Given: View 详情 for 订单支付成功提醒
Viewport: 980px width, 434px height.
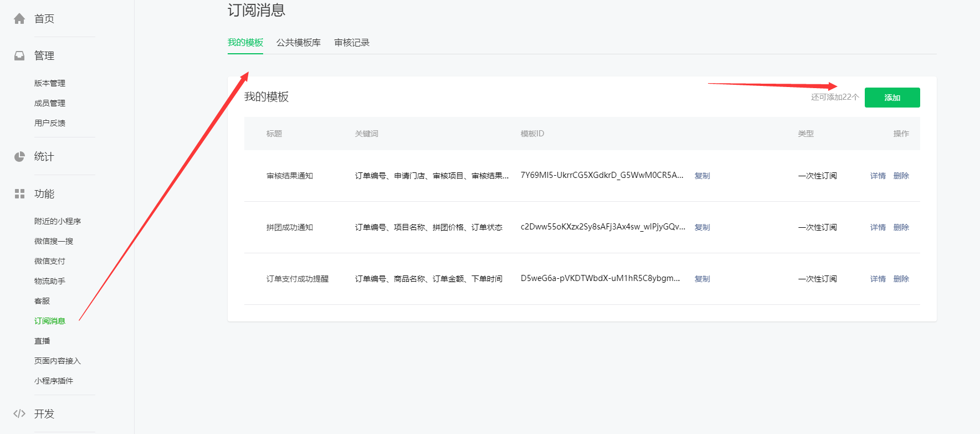Looking at the screenshot, I should pyautogui.click(x=878, y=279).
